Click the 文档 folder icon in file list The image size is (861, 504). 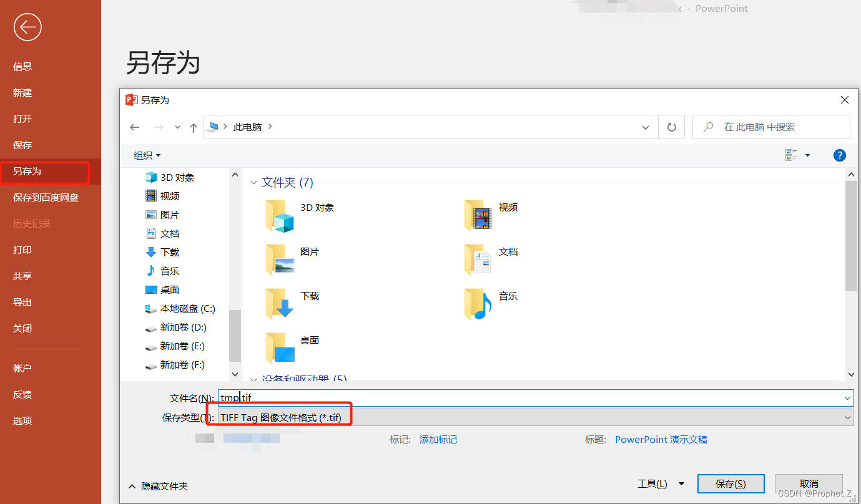tap(478, 259)
